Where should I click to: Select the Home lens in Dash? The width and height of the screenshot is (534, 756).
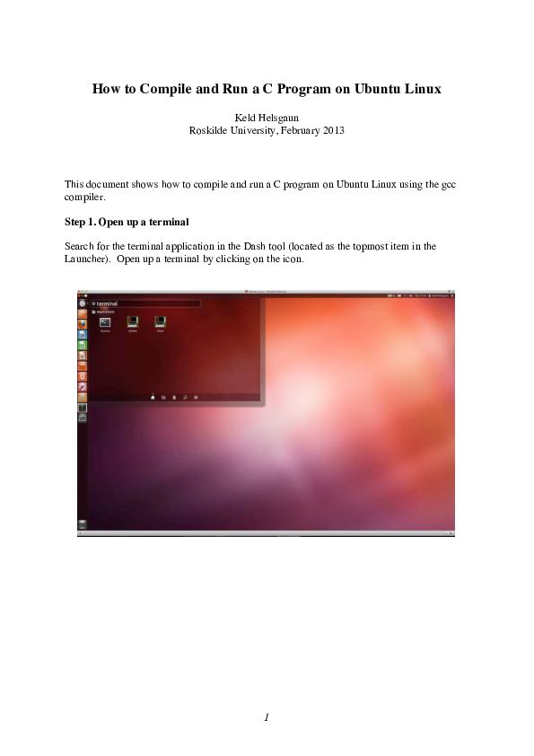coord(153,397)
